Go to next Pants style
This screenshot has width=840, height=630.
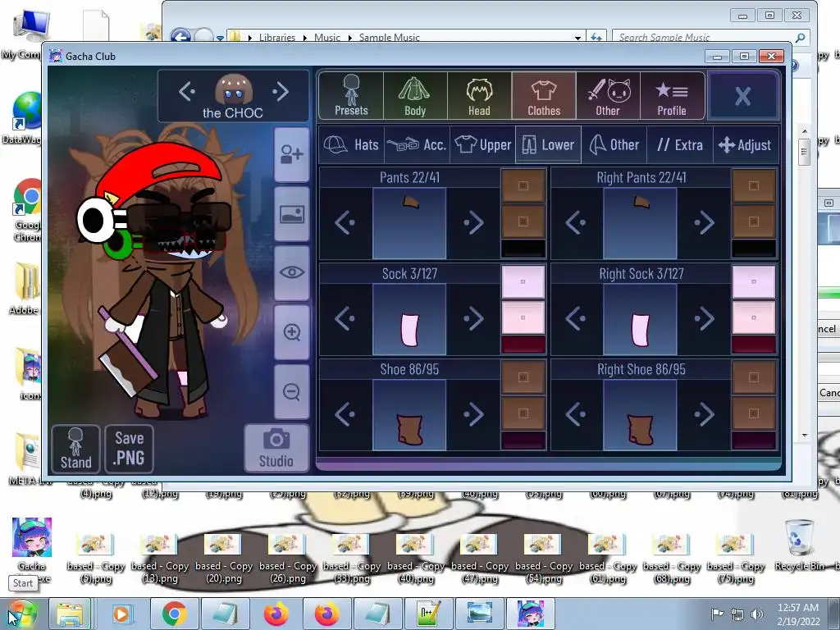(x=473, y=223)
